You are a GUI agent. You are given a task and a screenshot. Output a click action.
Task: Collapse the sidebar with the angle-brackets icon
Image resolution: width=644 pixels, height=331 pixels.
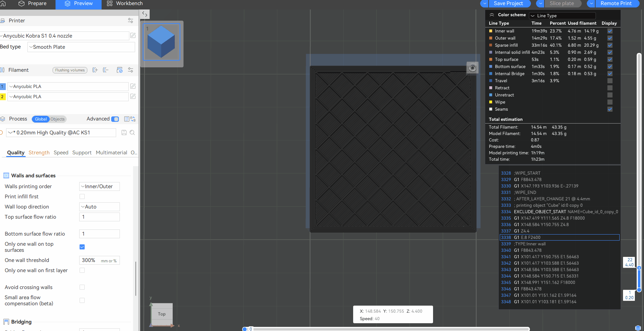tap(145, 14)
